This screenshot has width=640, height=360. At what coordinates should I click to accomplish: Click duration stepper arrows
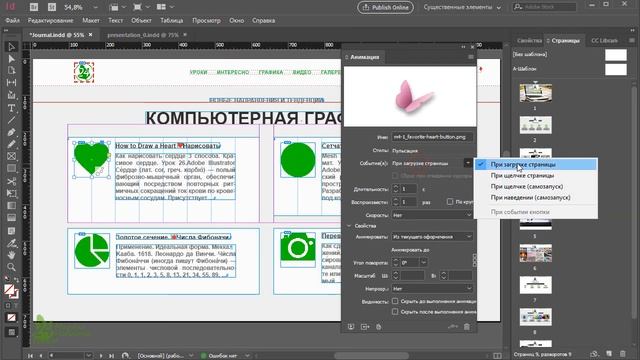click(395, 189)
